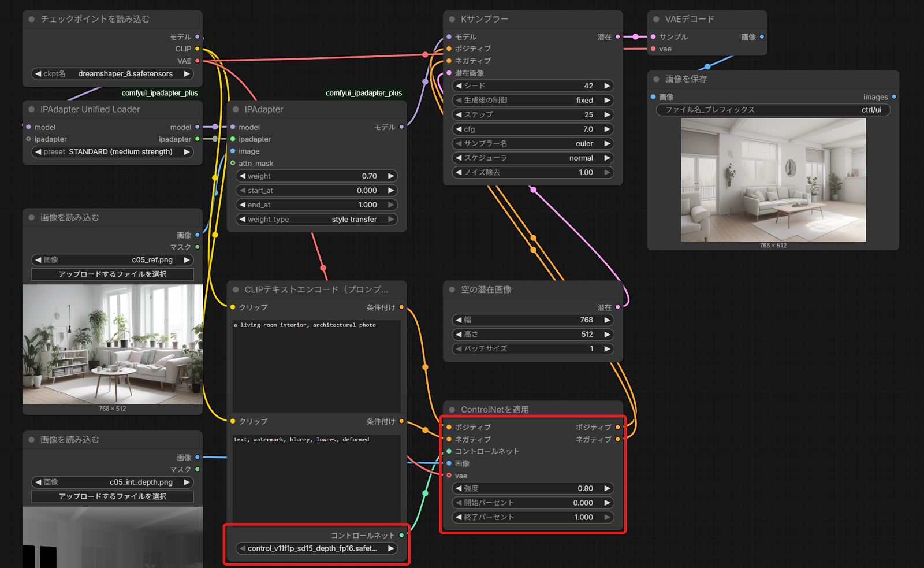Screen dimensions: 924x568
Task: Open the サンプラー名 euler dropdown
Action: [x=532, y=143]
